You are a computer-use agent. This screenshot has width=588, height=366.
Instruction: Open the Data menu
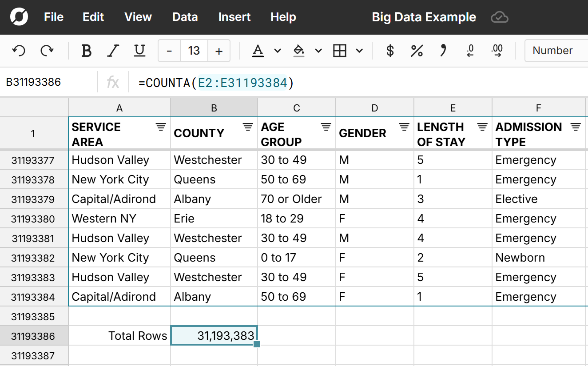pos(185,17)
